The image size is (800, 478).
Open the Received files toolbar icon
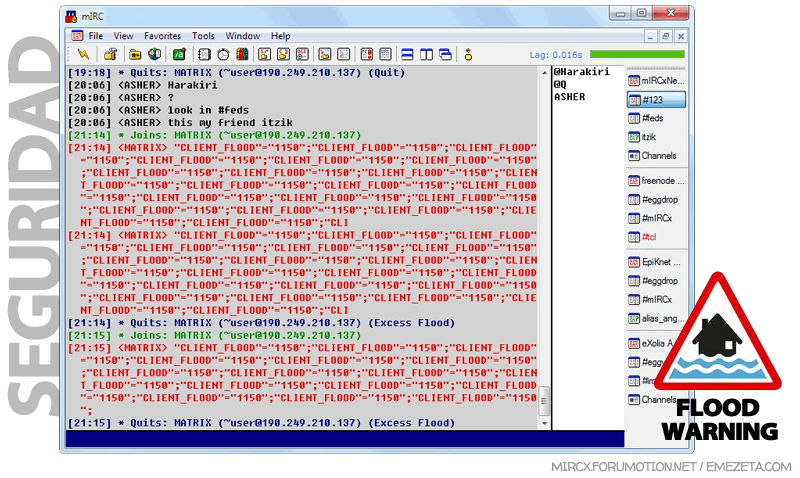coord(324,54)
